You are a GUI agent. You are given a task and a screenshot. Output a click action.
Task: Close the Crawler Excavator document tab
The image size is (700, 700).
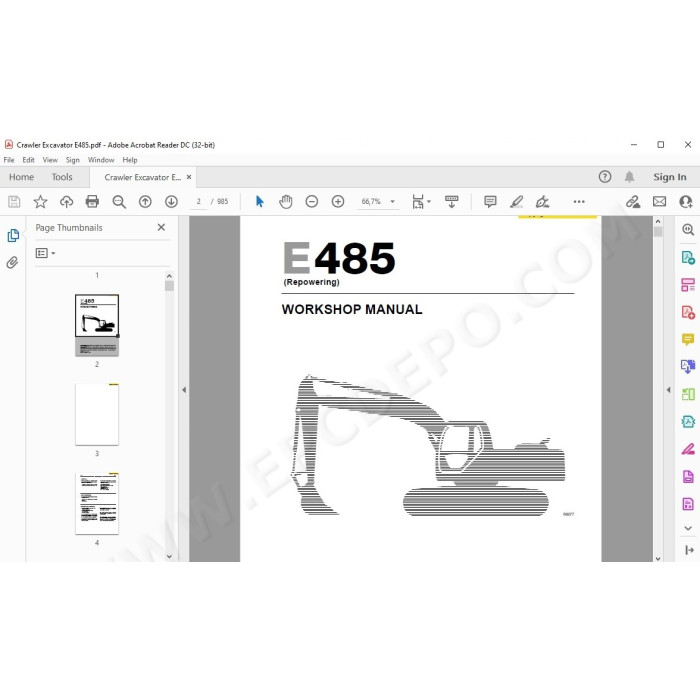[189, 177]
